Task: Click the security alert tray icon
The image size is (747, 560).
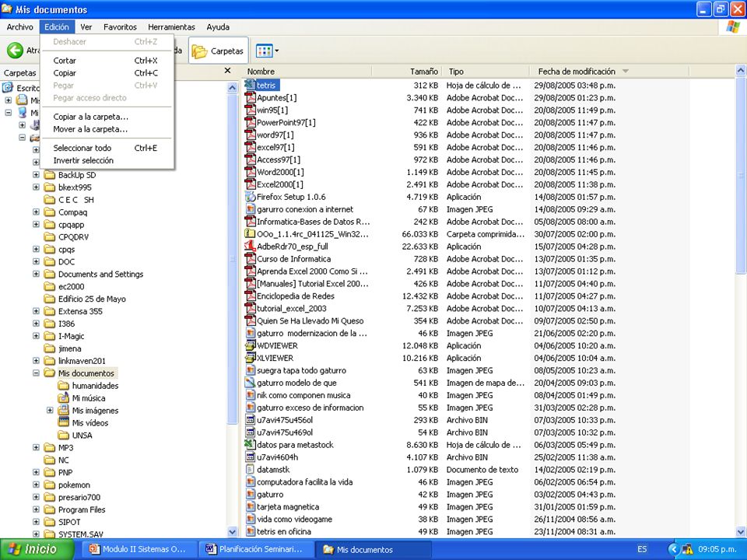Action: 687,549
